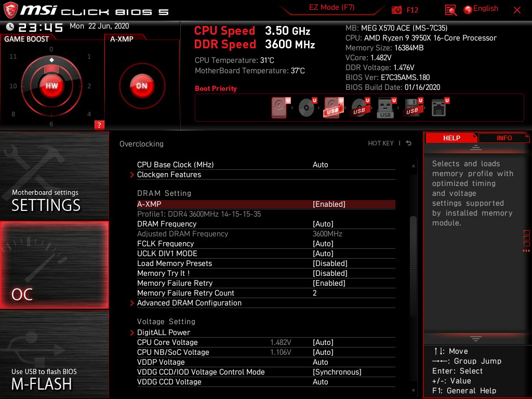Open the FCLK Frequency [Auto] dropdown

(x=266, y=244)
